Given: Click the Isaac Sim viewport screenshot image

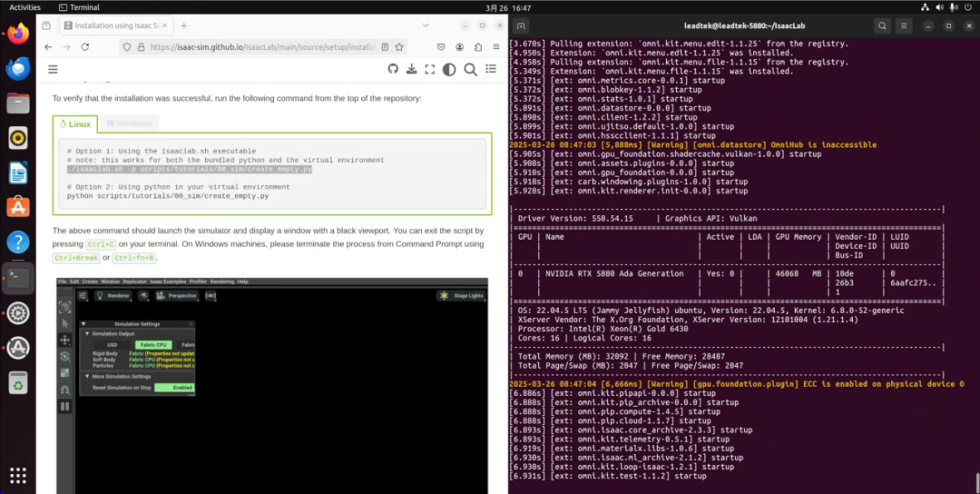Looking at the screenshot, I should click(x=272, y=386).
